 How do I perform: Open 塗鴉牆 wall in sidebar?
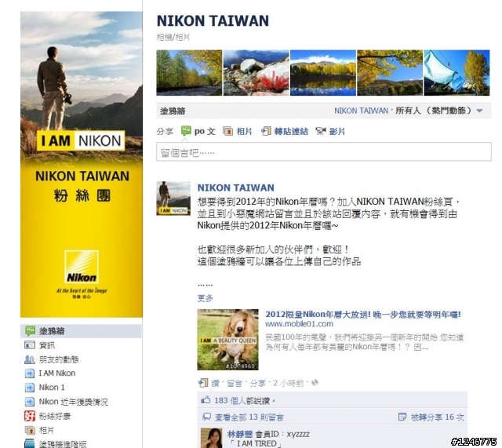tap(81, 331)
